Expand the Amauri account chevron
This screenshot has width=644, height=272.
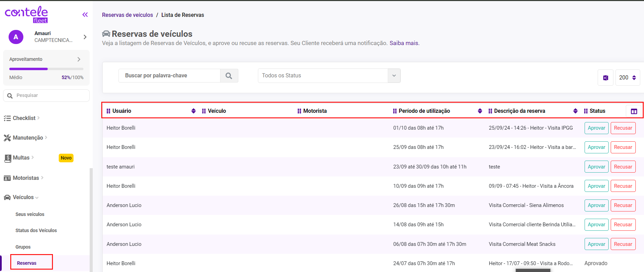coord(85,37)
